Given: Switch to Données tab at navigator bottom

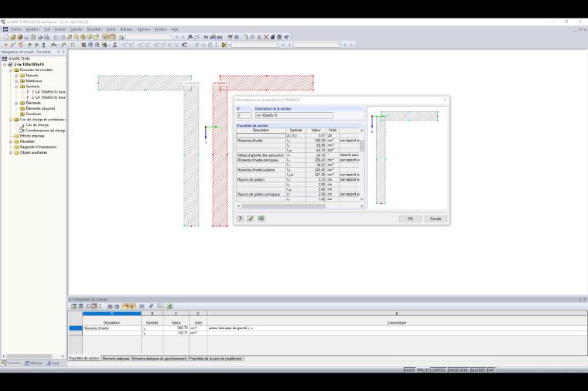Looking at the screenshot, I should [x=12, y=363].
